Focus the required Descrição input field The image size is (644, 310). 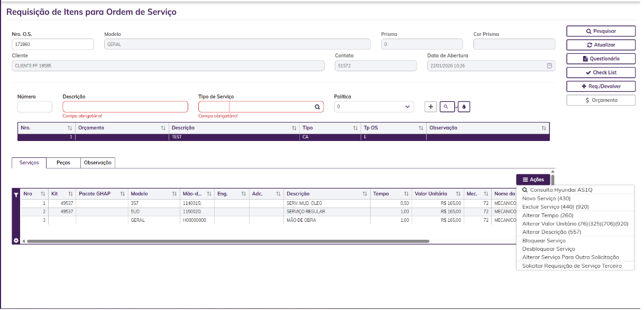(125, 107)
